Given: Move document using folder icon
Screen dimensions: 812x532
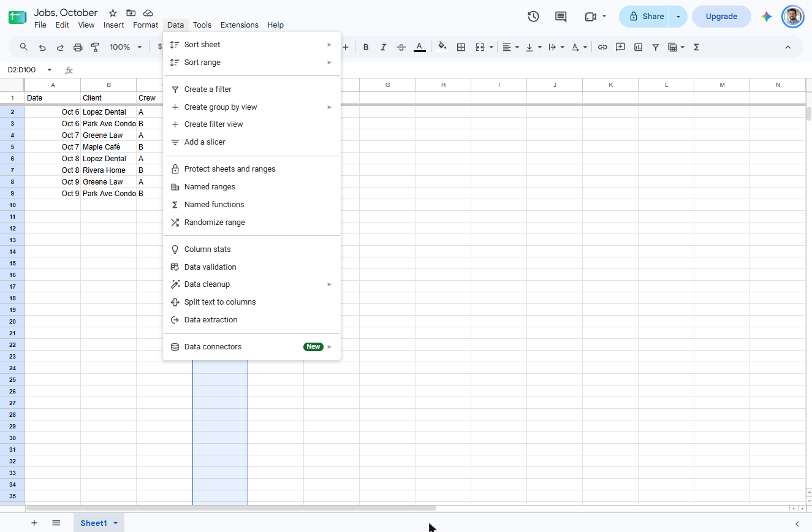Looking at the screenshot, I should pyautogui.click(x=131, y=13).
